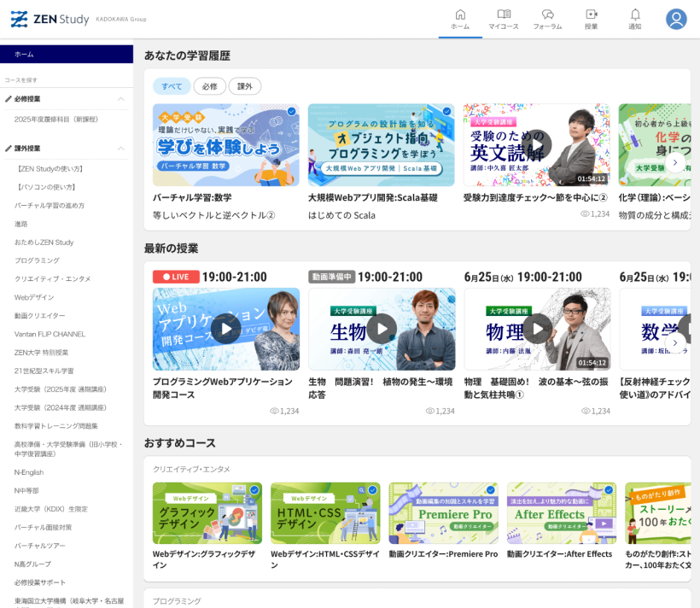Advance the 最新の授業 carousel with right arrow
This screenshot has height=608, width=700.
pos(674,342)
